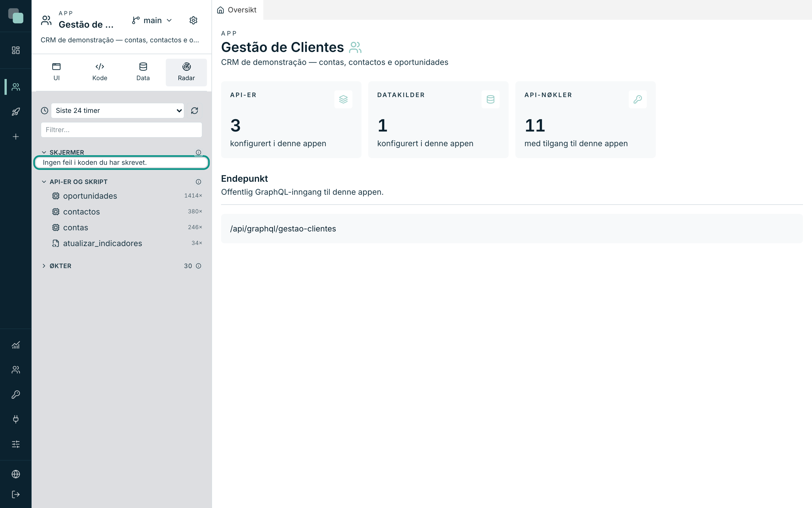Click the Filtrer input field
812x508 pixels.
(x=122, y=130)
